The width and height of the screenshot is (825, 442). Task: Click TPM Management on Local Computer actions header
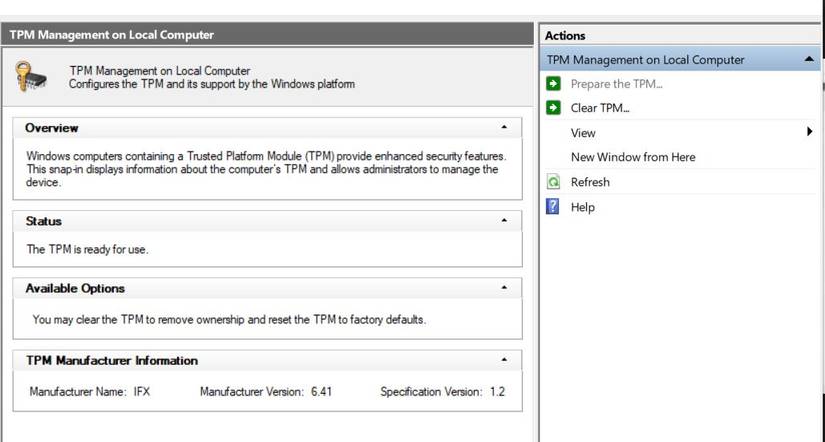tap(645, 60)
